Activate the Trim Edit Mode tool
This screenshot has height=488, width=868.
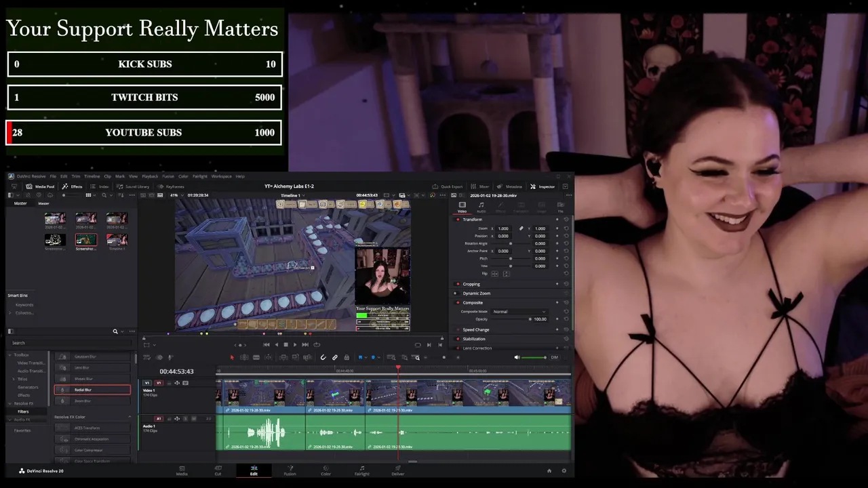[x=244, y=357]
